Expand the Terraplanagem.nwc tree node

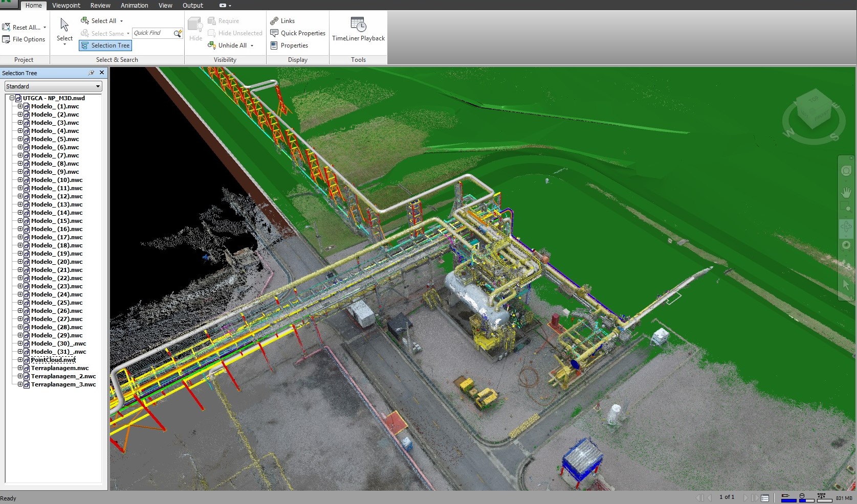tap(20, 368)
